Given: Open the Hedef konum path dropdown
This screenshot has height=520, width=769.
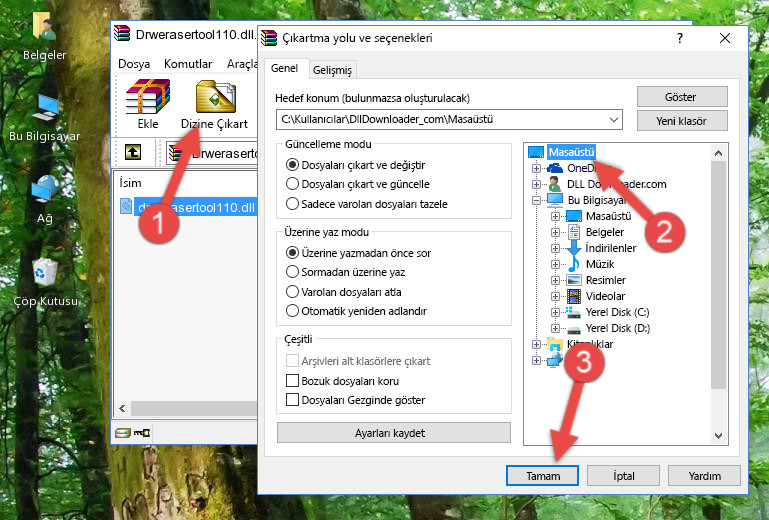Looking at the screenshot, I should 614,120.
